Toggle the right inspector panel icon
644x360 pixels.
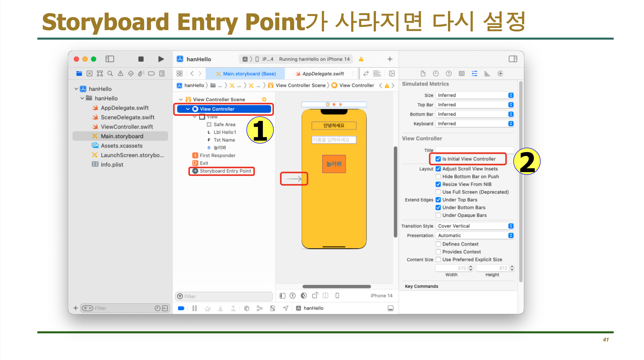pyautogui.click(x=513, y=59)
